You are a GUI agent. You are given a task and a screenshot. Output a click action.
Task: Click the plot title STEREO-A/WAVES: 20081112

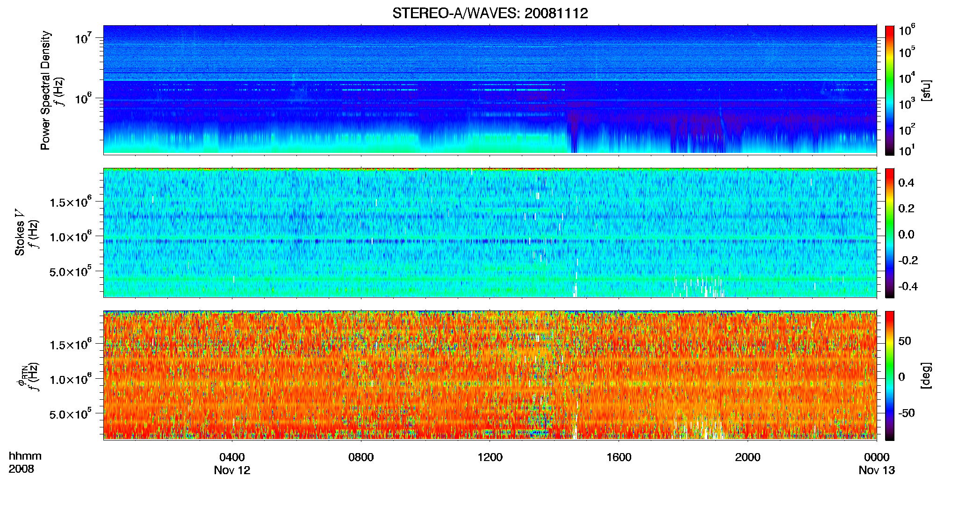point(490,13)
